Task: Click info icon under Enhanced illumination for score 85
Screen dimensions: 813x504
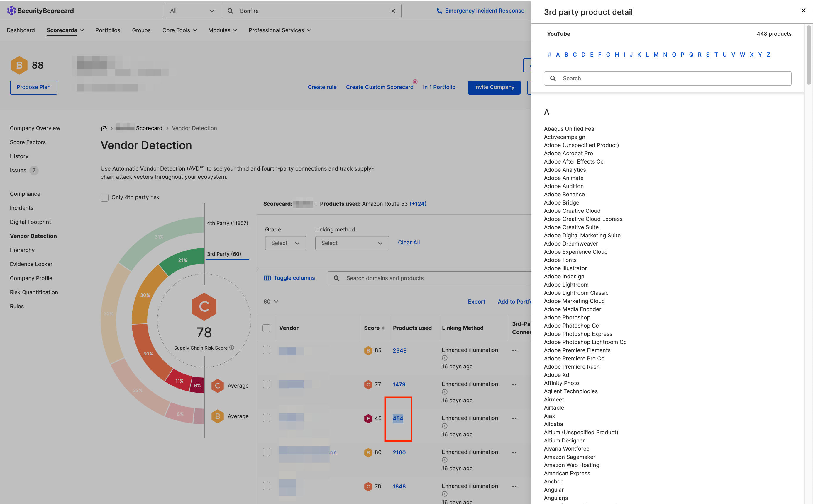Action: 445,358
